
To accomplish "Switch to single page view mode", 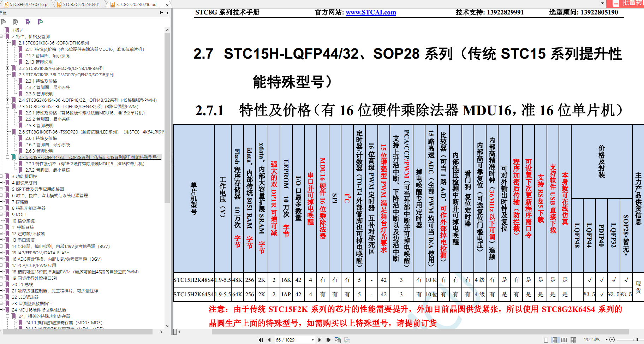I will [546, 340].
